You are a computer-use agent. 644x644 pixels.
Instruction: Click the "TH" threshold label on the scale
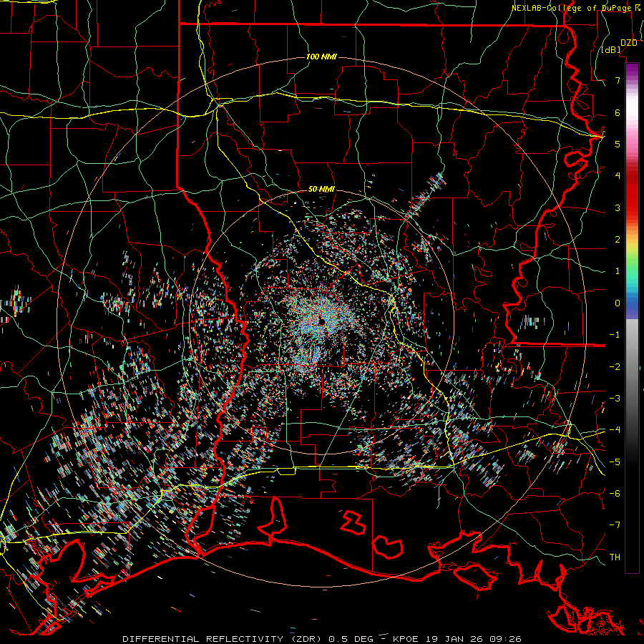[x=615, y=557]
